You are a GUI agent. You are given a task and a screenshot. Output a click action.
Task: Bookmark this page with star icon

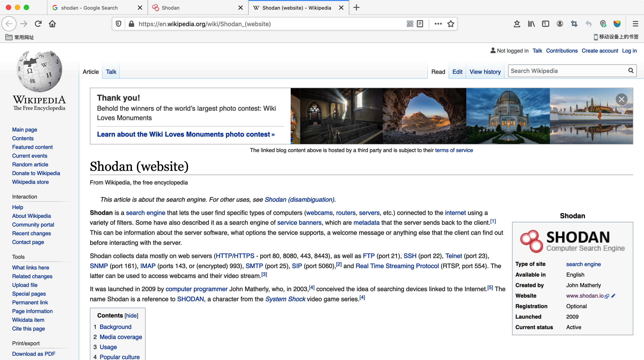pos(451,24)
